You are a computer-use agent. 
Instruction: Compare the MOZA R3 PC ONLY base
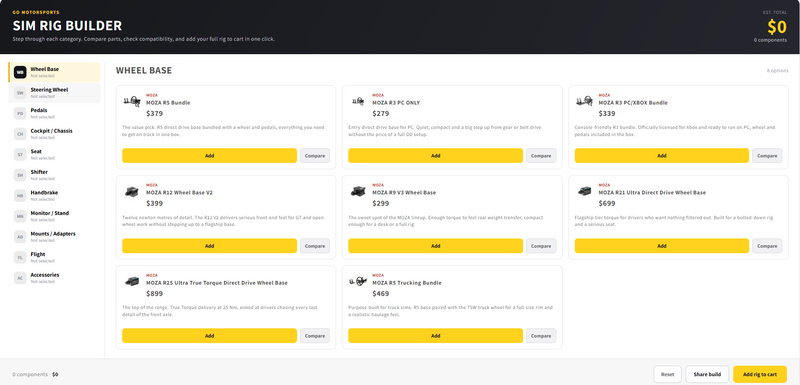541,156
